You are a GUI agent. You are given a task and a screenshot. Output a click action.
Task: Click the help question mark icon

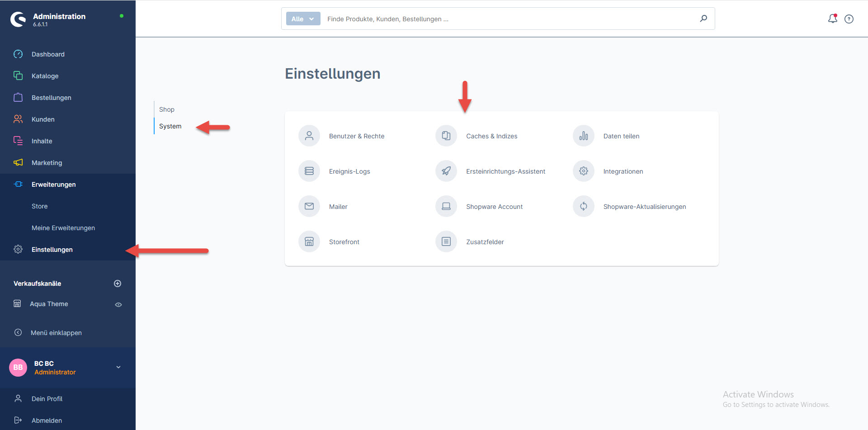849,19
